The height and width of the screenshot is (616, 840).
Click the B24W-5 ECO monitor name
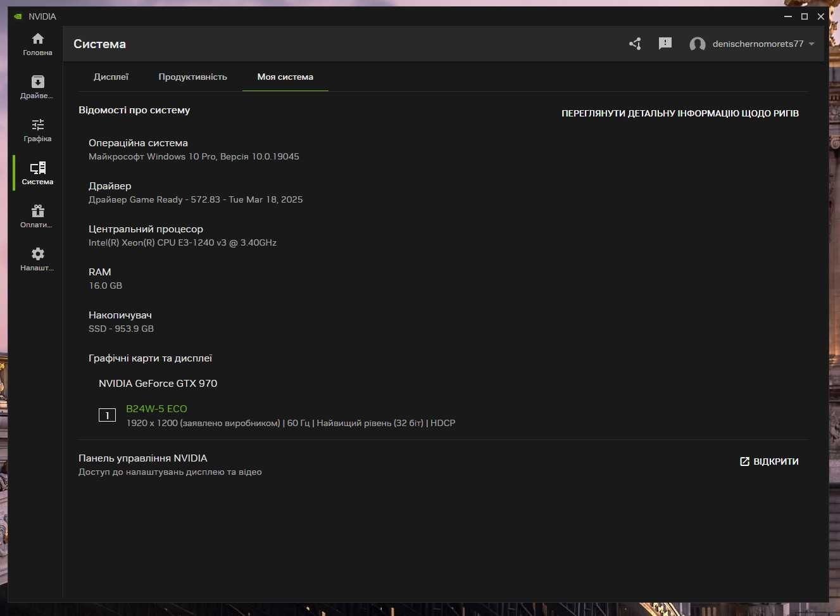(x=156, y=409)
